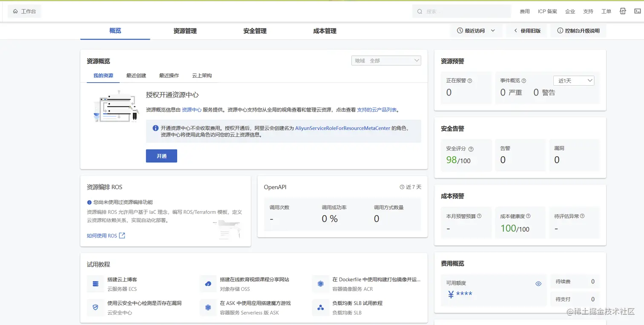
Task: Open the 费用 menu in header
Action: [x=525, y=12]
